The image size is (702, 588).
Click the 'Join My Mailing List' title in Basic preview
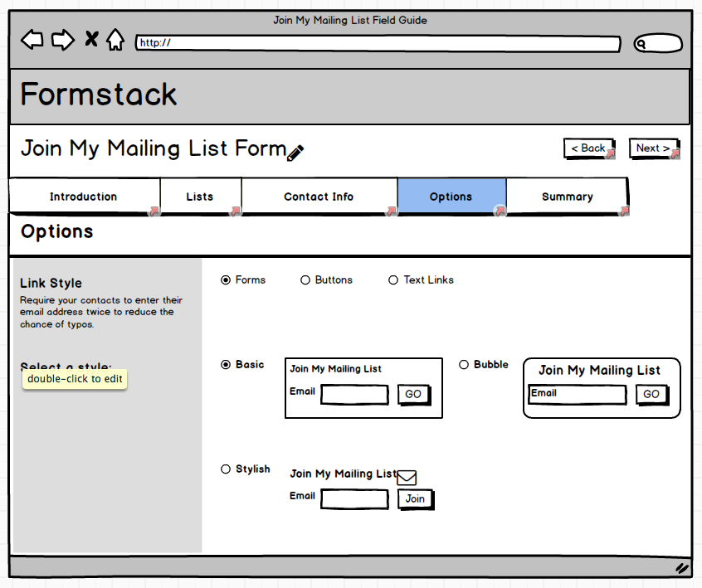tap(335, 369)
